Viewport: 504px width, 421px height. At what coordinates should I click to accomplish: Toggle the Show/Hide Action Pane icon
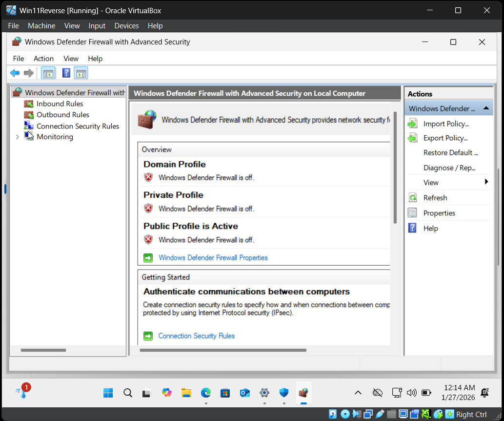click(x=81, y=73)
